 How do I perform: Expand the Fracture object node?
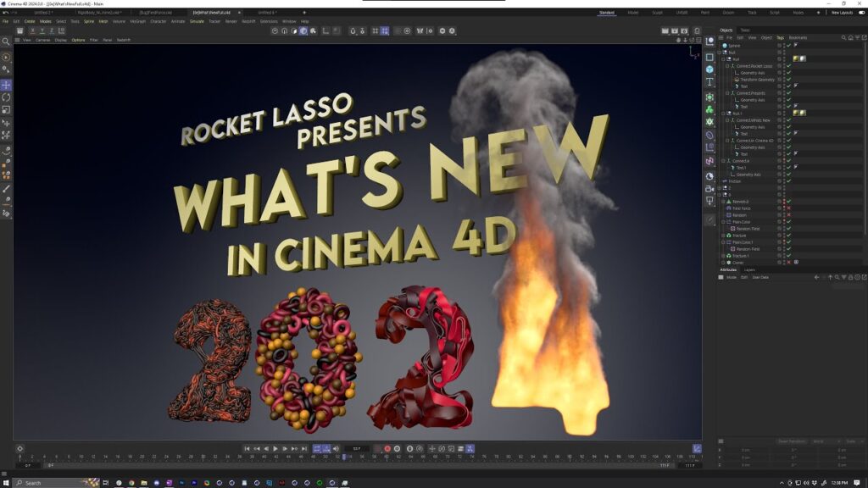point(723,236)
